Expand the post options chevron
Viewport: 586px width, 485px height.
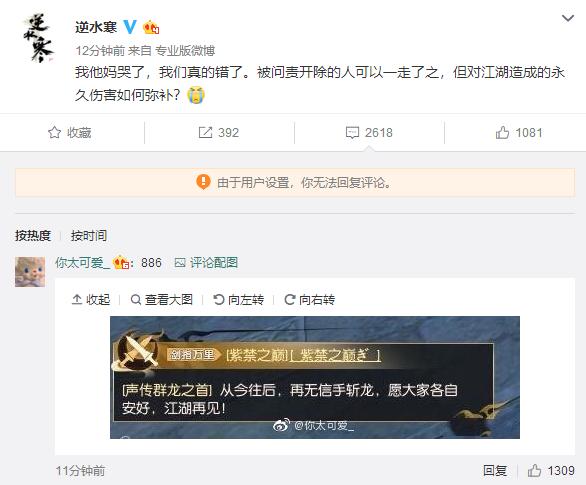point(568,18)
